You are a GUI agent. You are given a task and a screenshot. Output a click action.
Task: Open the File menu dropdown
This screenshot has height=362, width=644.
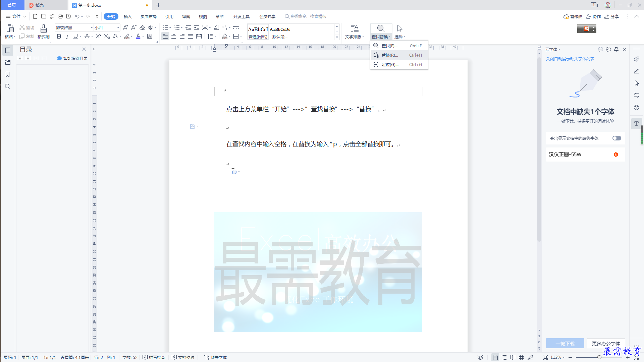(16, 16)
